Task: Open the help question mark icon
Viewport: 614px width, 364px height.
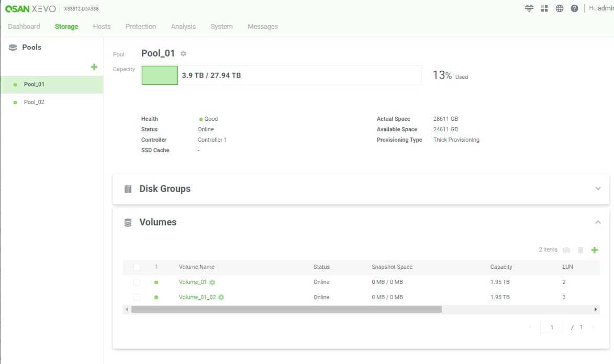Action: point(574,8)
